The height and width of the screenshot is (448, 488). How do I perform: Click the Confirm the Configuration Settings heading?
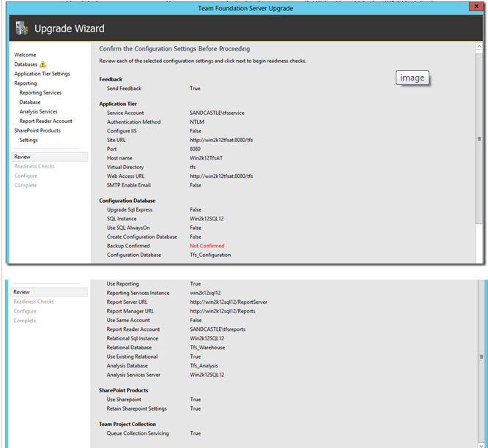174,49
